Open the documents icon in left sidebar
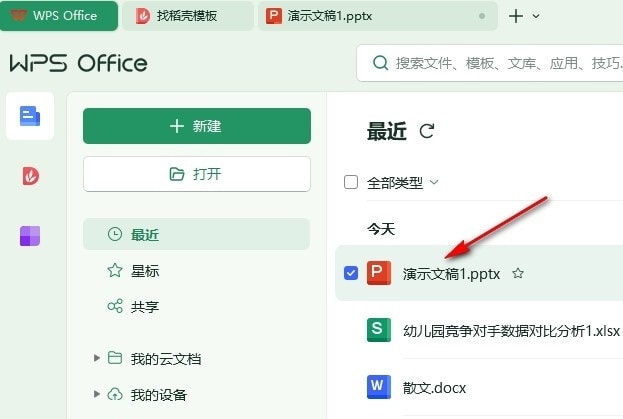This screenshot has height=419, width=623. tap(30, 116)
